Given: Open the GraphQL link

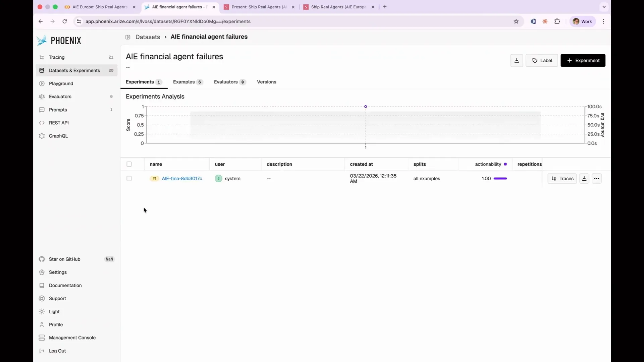Looking at the screenshot, I should [76, 136].
